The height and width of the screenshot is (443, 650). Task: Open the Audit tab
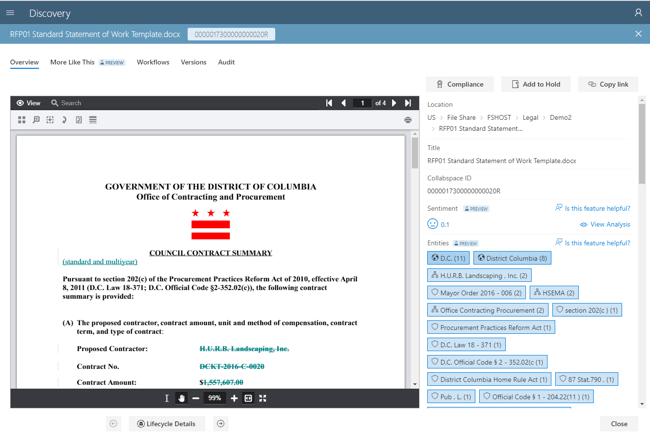pos(226,62)
